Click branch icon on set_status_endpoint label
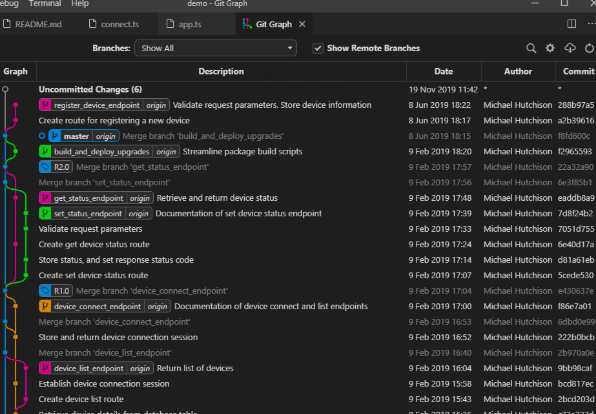This screenshot has height=414, width=596. tap(45, 214)
